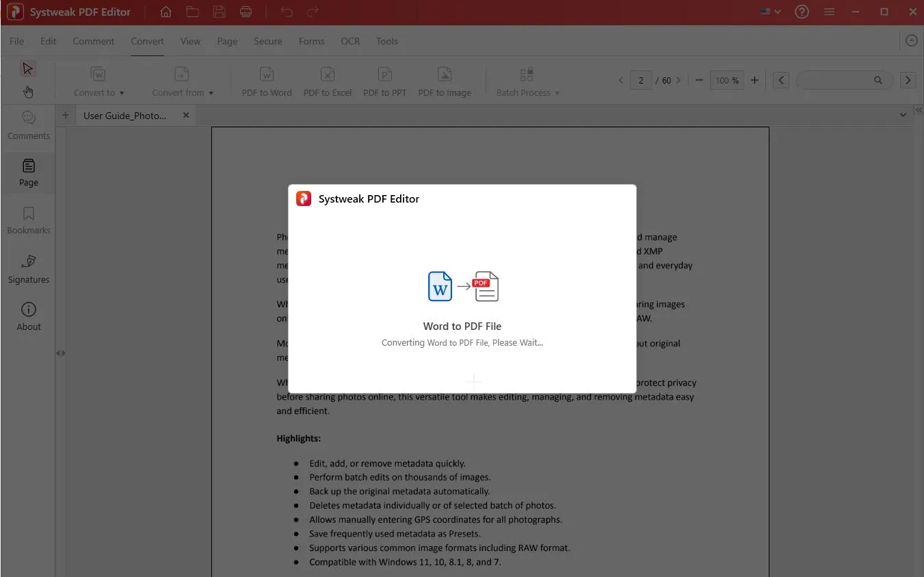Open the Secure tab
Image resolution: width=924 pixels, height=577 pixels.
[x=267, y=41]
